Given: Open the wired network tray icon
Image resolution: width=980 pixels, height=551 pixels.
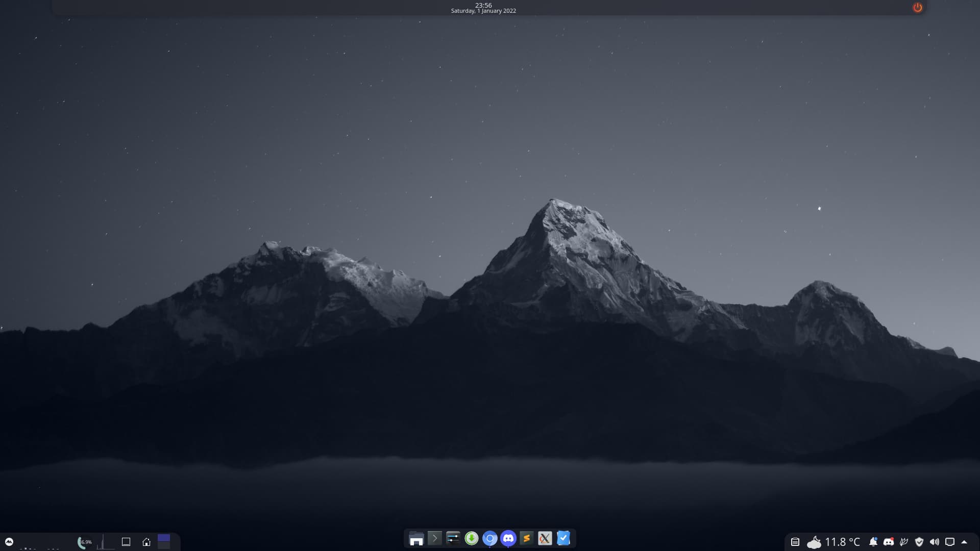Looking at the screenshot, I should pos(950,542).
